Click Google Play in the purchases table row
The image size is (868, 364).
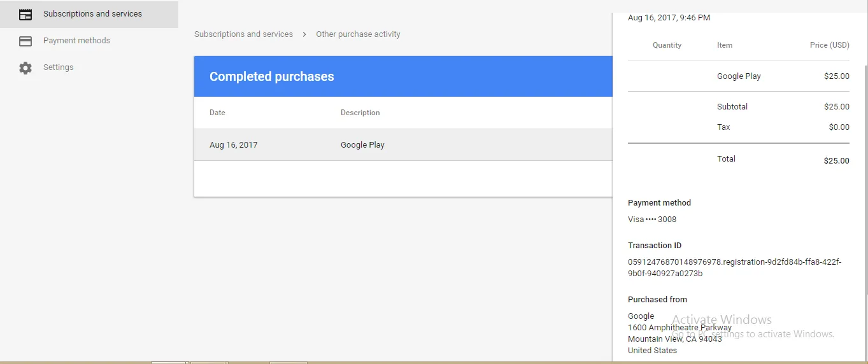[x=362, y=145]
